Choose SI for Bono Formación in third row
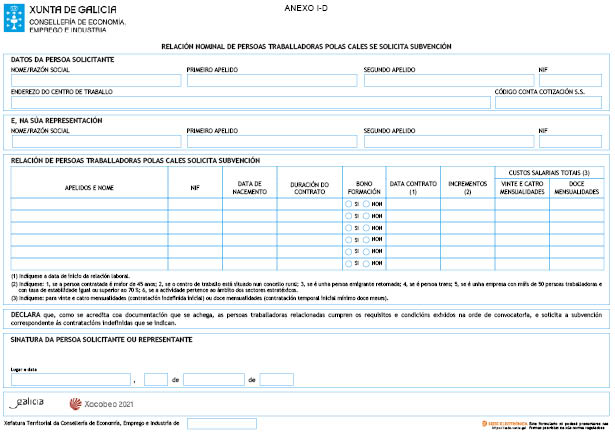Viewport: 615px width, 440px height. click(348, 228)
